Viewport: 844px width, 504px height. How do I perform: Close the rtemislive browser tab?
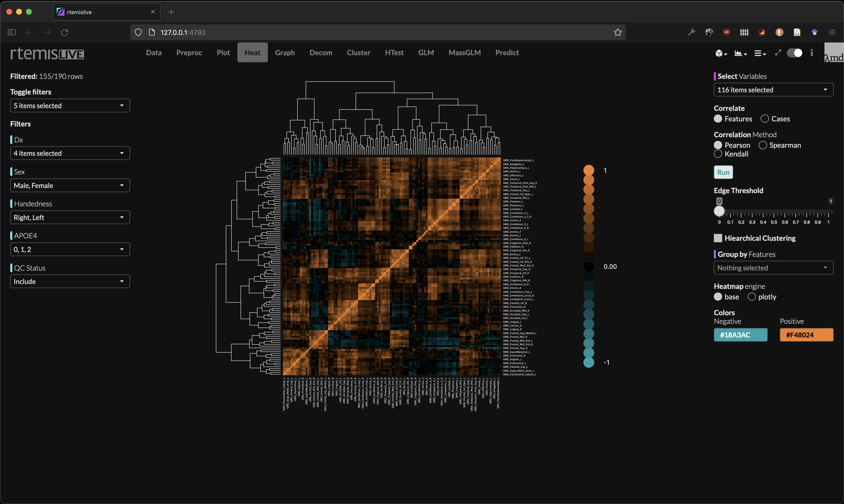pyautogui.click(x=153, y=12)
